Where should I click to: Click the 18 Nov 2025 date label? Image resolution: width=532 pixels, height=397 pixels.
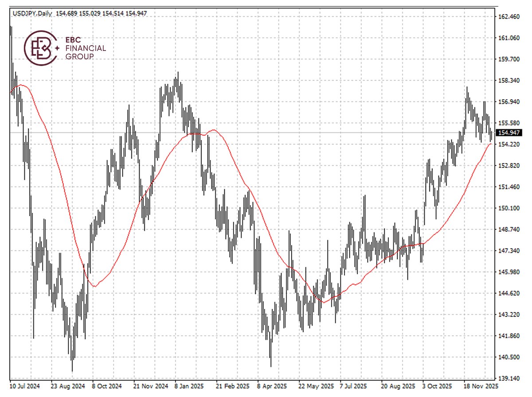click(480, 386)
